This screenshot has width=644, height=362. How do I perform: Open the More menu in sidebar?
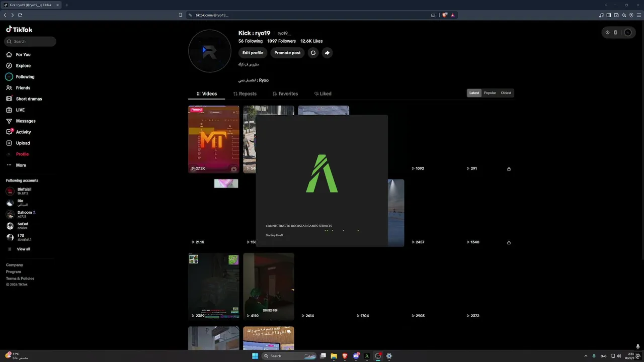pos(16,165)
